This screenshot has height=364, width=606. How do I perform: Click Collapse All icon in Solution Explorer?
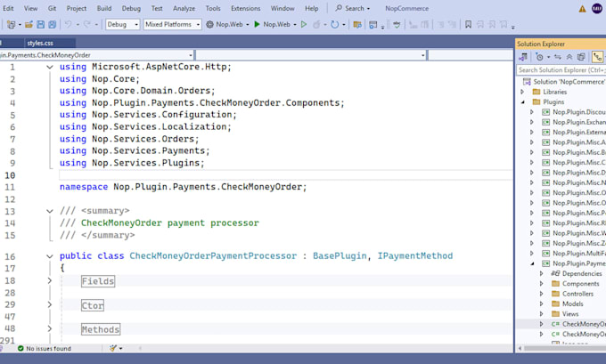point(569,57)
